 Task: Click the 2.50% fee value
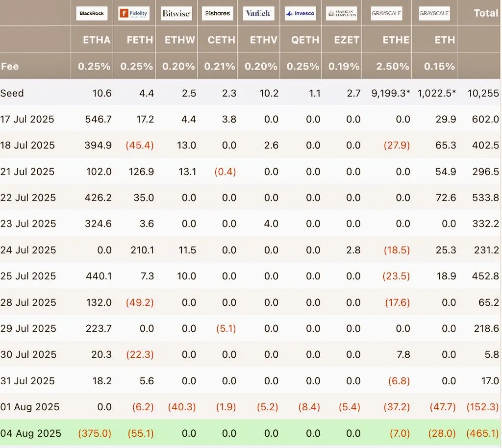tap(393, 66)
